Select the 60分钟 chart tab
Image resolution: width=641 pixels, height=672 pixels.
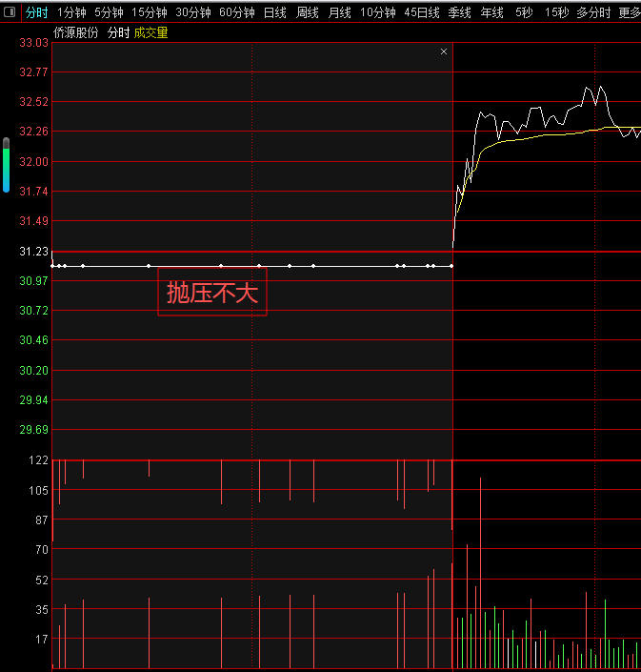(x=237, y=12)
